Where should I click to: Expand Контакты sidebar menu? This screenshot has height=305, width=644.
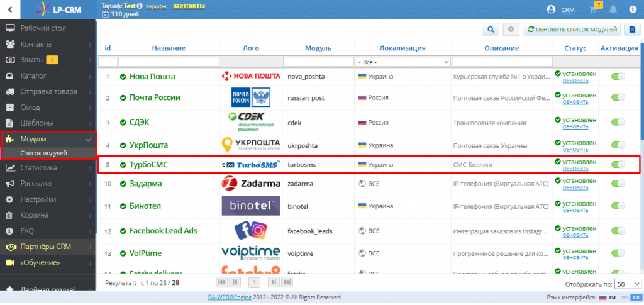[48, 44]
